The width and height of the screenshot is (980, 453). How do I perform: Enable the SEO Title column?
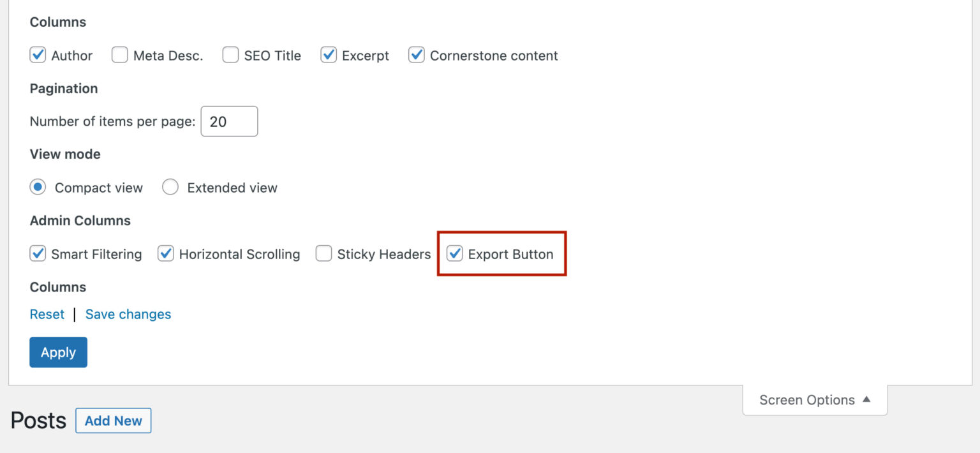[230, 56]
